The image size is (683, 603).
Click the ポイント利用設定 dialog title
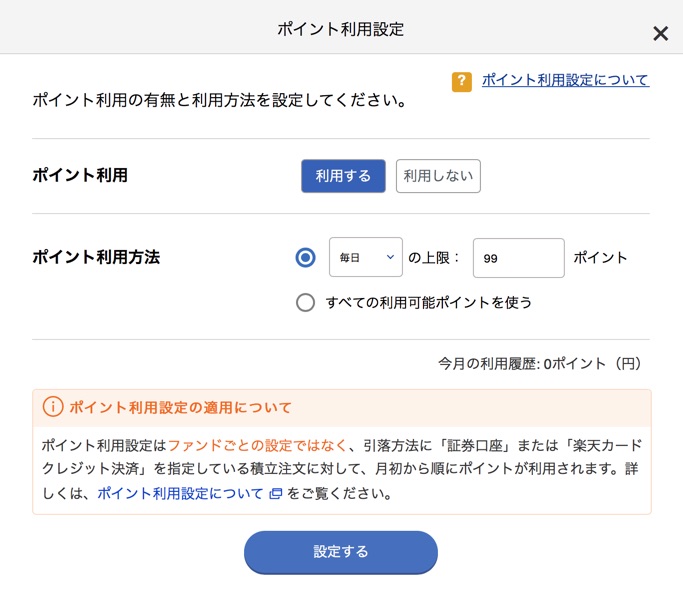(x=341, y=29)
